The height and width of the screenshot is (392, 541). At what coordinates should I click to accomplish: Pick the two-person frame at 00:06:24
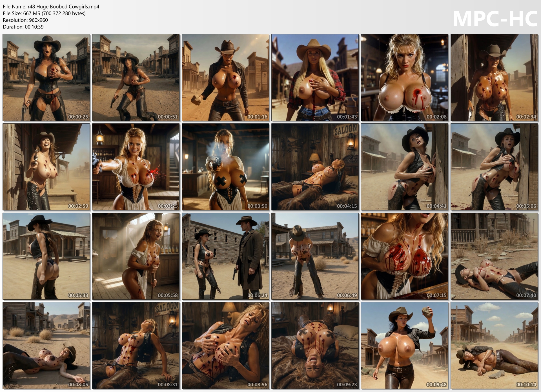[225, 256]
